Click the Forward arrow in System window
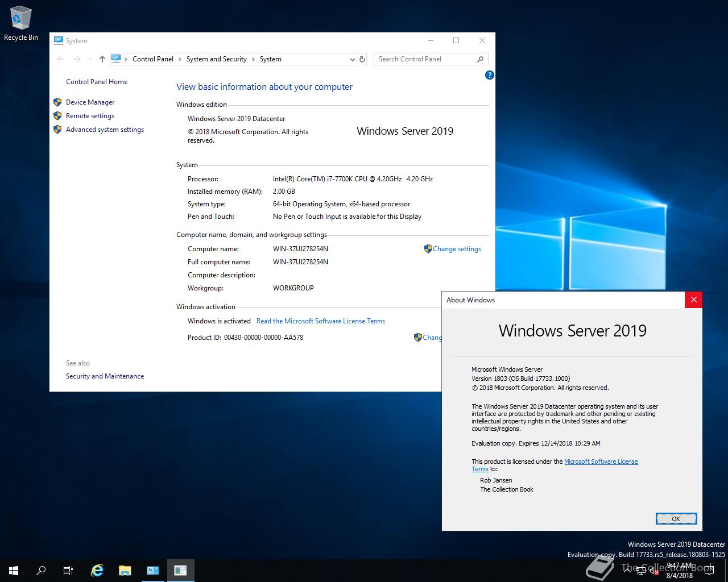The image size is (728, 582). (x=77, y=59)
